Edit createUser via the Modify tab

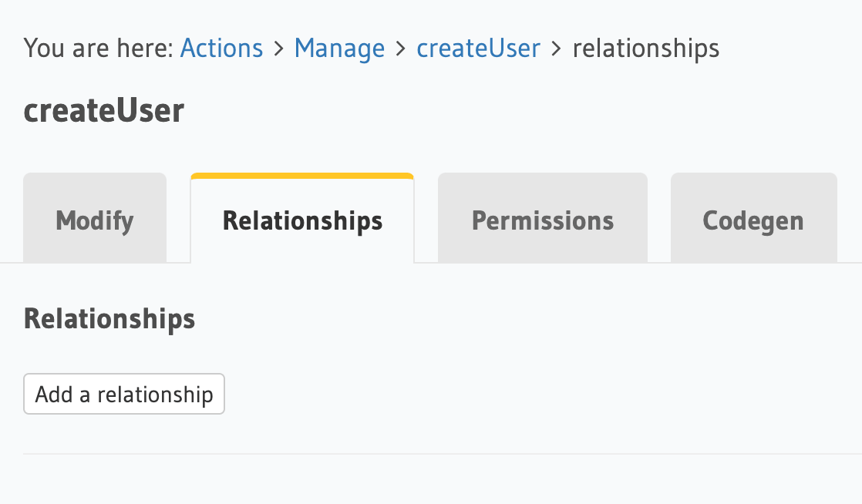(x=94, y=220)
